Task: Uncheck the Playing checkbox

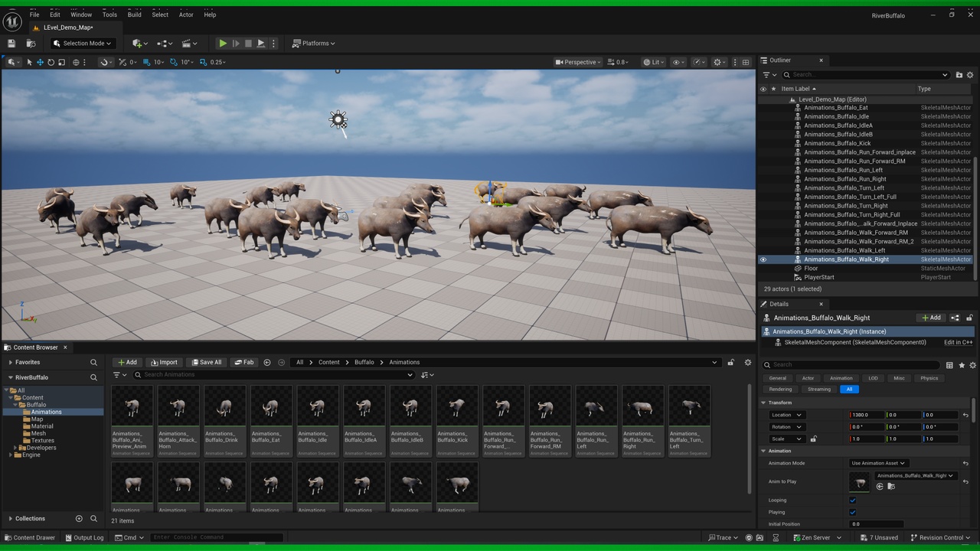Action: tap(853, 512)
